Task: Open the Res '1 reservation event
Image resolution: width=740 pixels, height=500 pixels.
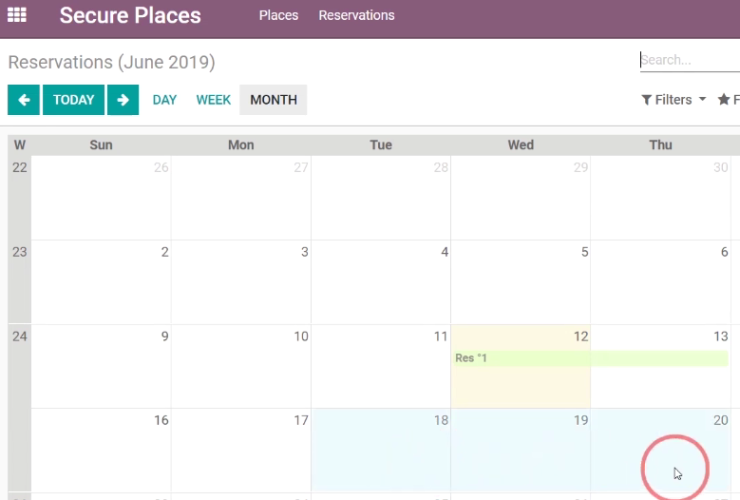Action: (x=590, y=358)
